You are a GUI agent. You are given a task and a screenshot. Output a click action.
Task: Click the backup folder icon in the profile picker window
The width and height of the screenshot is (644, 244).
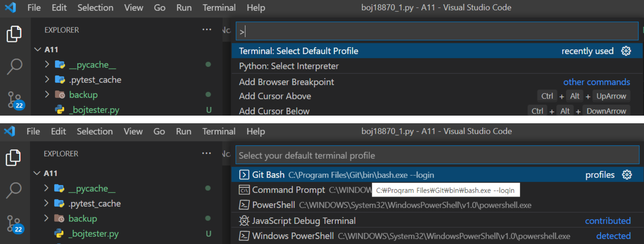(59, 218)
